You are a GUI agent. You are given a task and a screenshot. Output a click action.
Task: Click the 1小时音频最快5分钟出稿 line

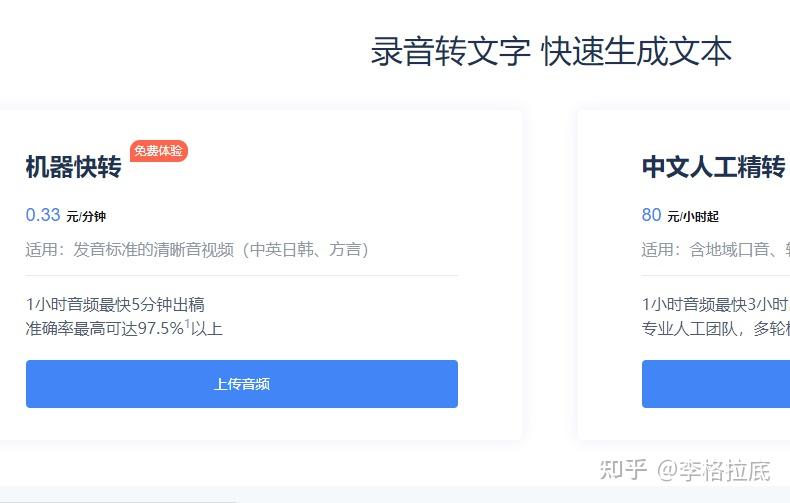click(115, 304)
